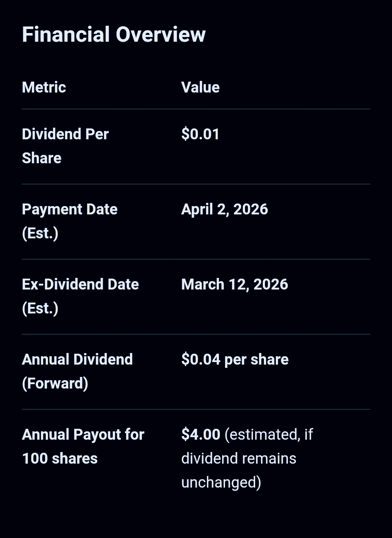Click "dividend remains" in the payout note

click(238, 459)
